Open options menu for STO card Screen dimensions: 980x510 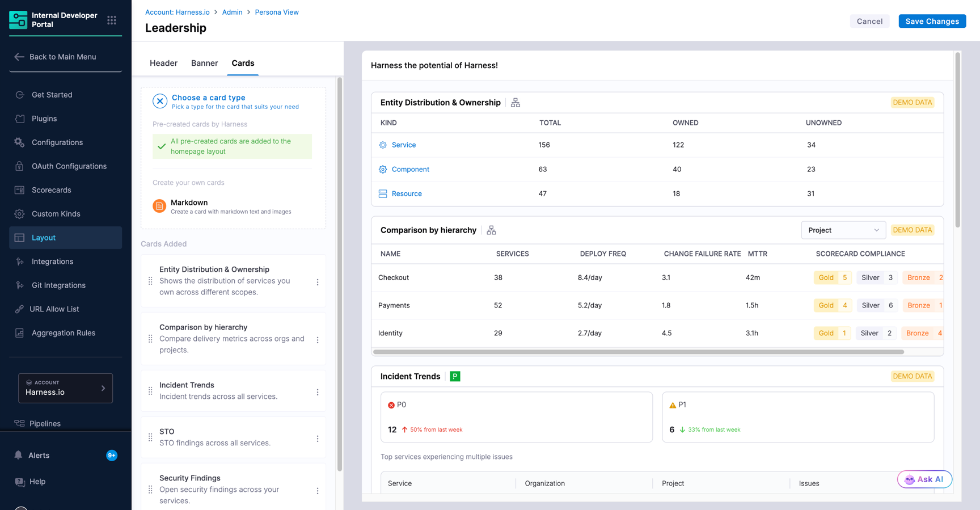(x=318, y=439)
